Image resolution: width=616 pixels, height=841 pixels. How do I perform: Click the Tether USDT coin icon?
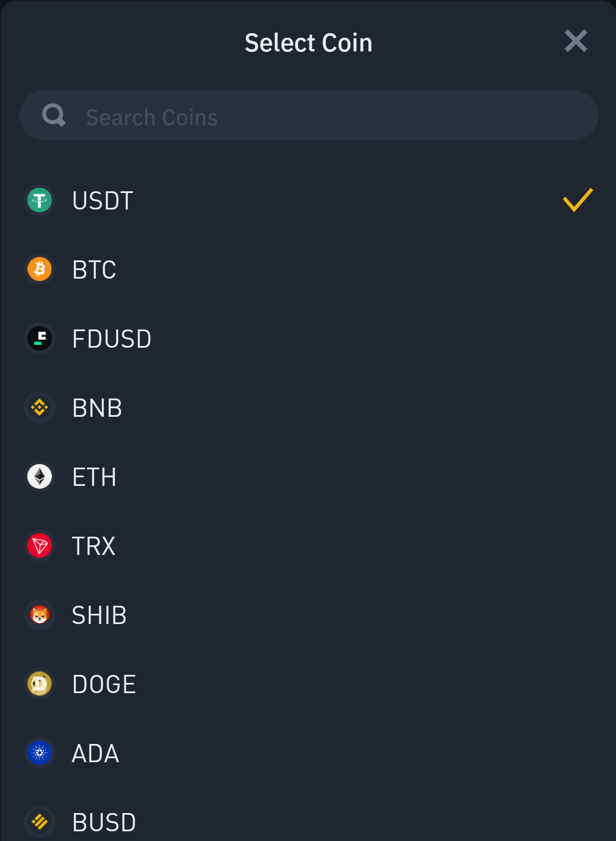(39, 200)
